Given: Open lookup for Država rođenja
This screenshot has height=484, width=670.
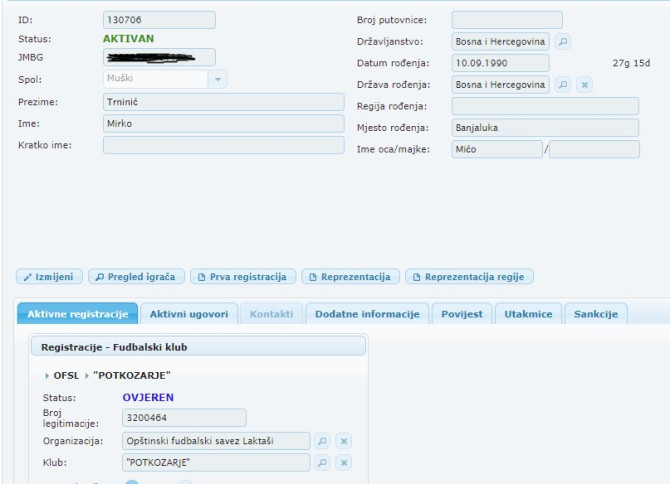Looking at the screenshot, I should coord(563,84).
